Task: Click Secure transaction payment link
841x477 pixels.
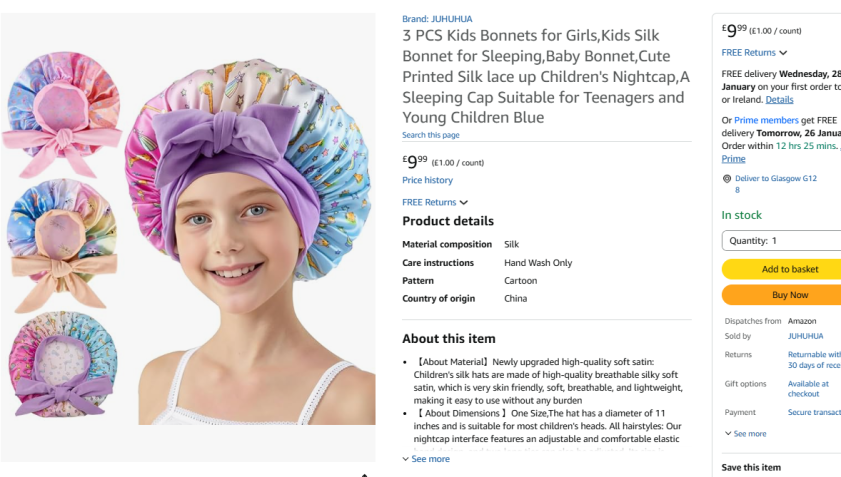Action: (x=814, y=412)
